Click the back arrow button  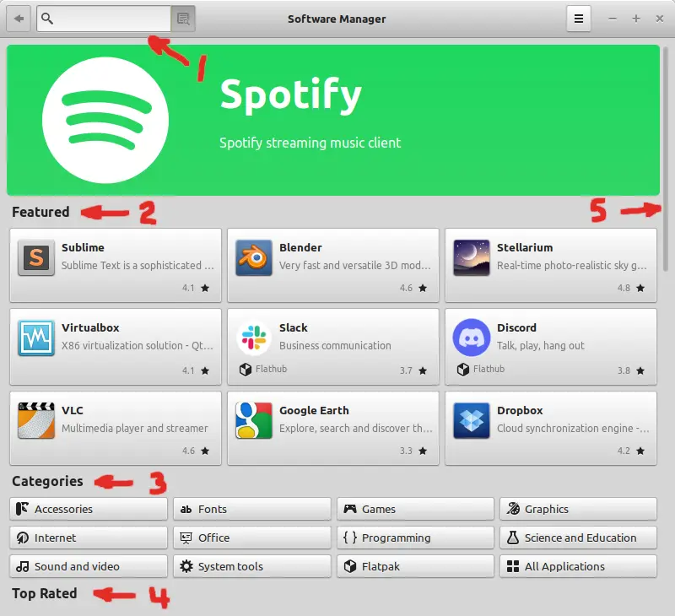19,19
